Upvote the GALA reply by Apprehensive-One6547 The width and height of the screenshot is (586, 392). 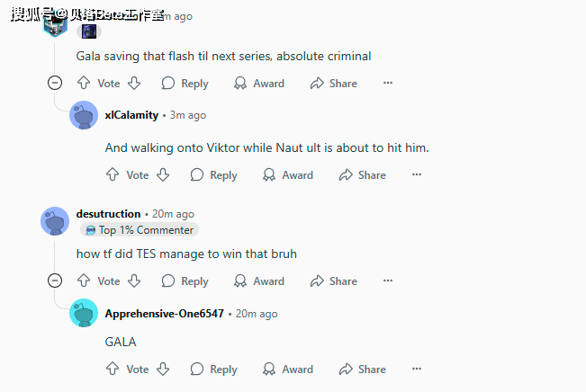point(113,369)
